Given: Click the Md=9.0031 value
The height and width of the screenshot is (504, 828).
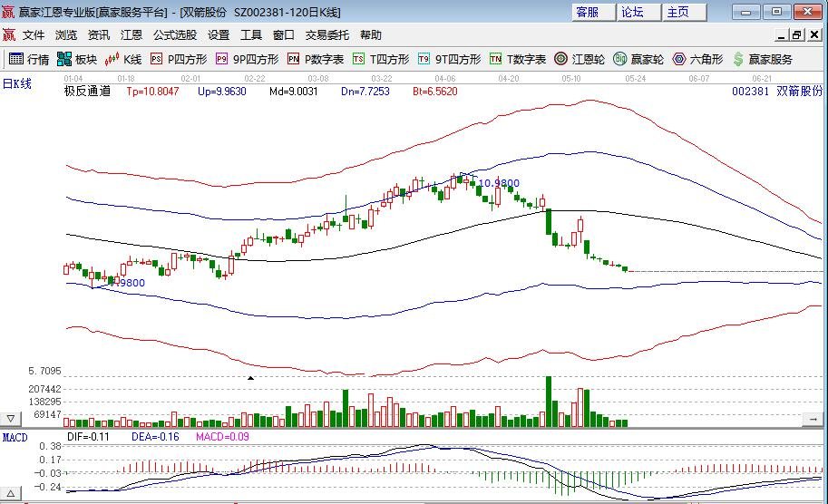Looking at the screenshot, I should 294,92.
